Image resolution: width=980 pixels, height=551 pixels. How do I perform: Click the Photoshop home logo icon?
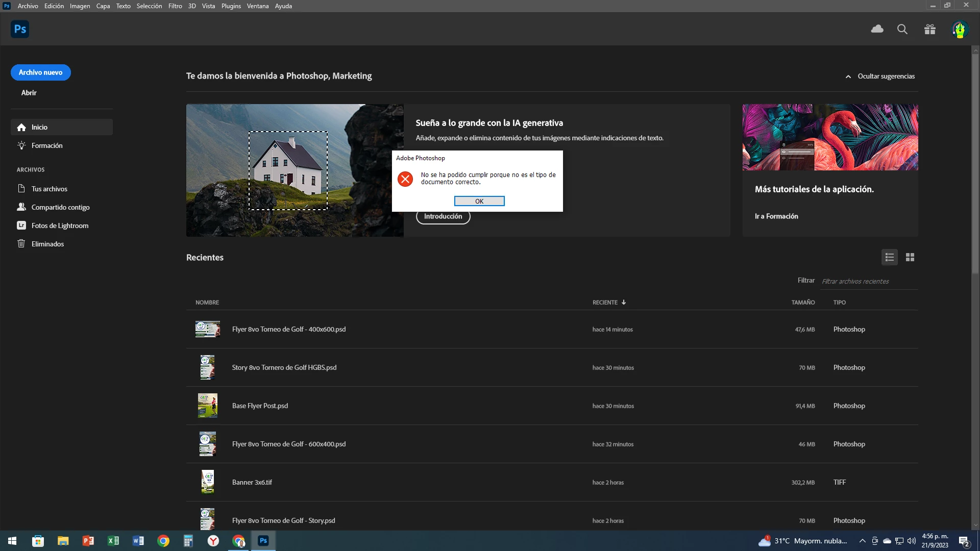tap(20, 29)
